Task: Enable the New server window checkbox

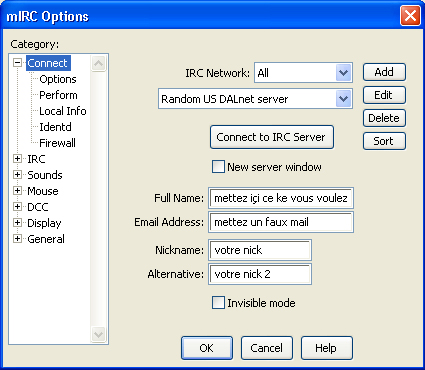Action: coord(218,167)
